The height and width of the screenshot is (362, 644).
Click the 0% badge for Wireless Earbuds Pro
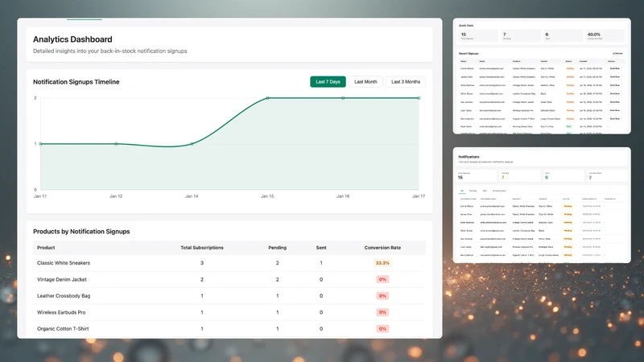[x=382, y=312]
